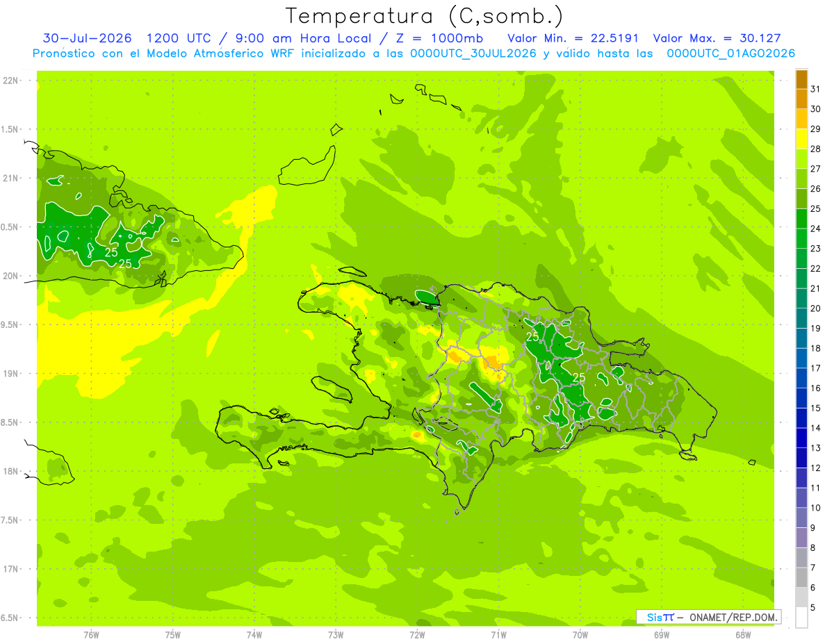834x644 pixels.
Task: Click the '75W' longitude label
Action: click(173, 635)
